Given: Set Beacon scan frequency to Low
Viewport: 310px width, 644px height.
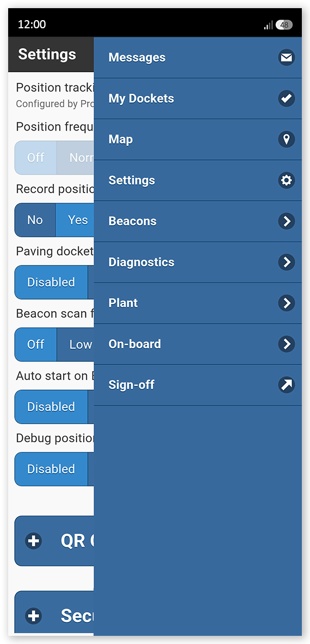Looking at the screenshot, I should (76, 345).
